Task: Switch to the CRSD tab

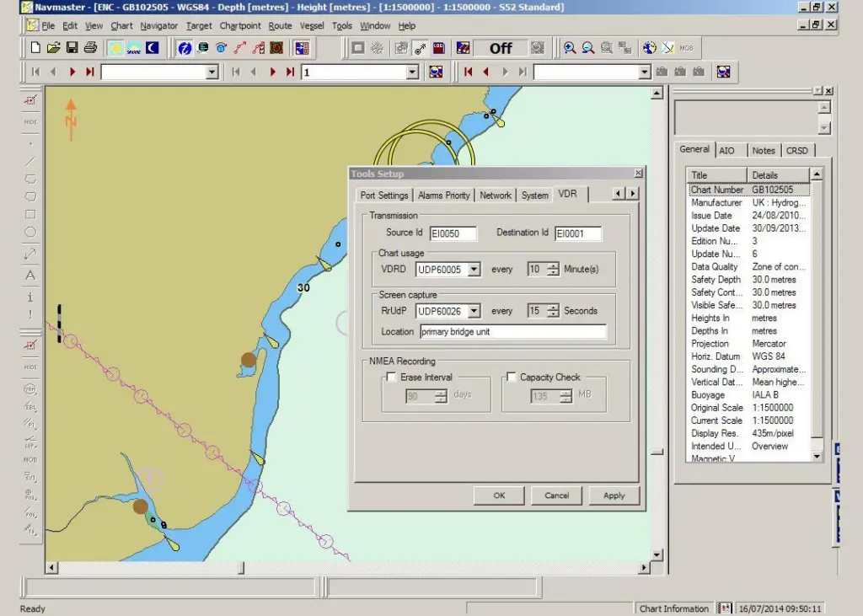Action: [797, 150]
